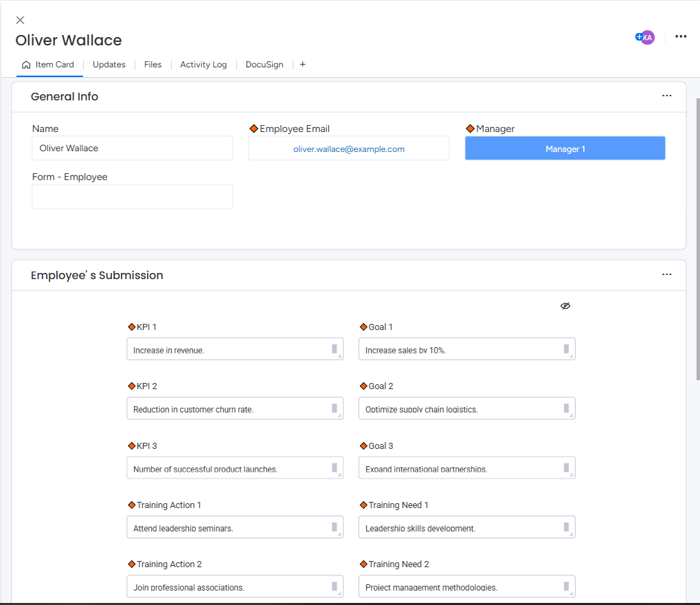
Task: Open the oliver.wallace@example.com email link
Action: (x=349, y=149)
